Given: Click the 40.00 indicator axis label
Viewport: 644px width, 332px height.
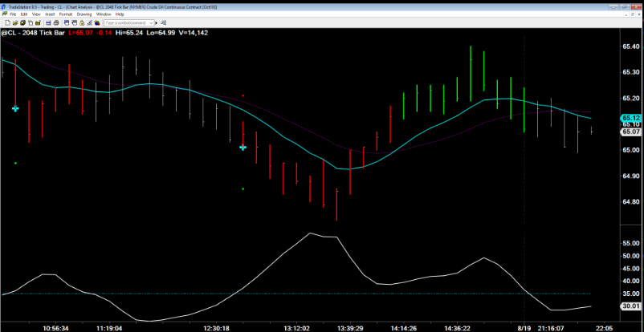Looking at the screenshot, I should (631, 281).
